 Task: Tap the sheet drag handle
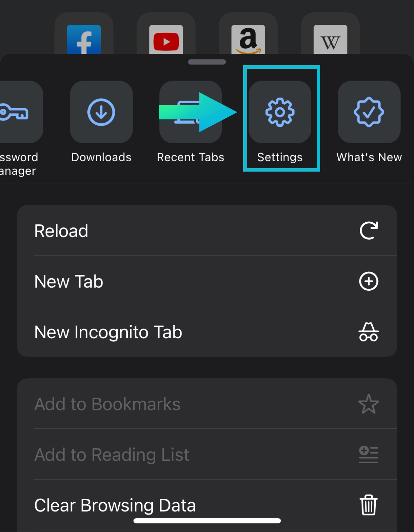[207, 62]
